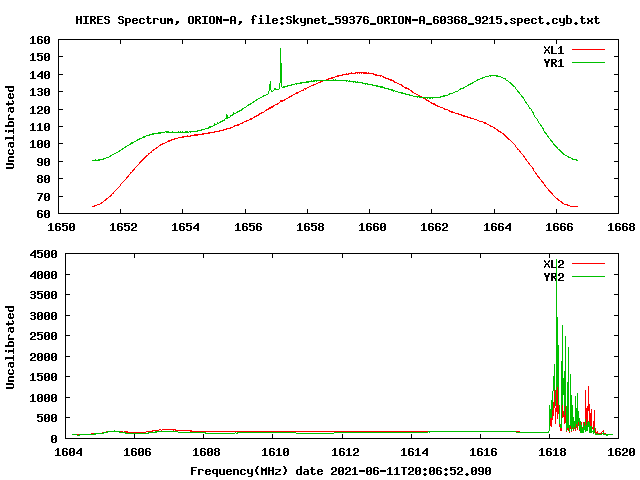Click the 140 y-axis tick label
The width and height of the screenshot is (640, 480).
click(40, 75)
